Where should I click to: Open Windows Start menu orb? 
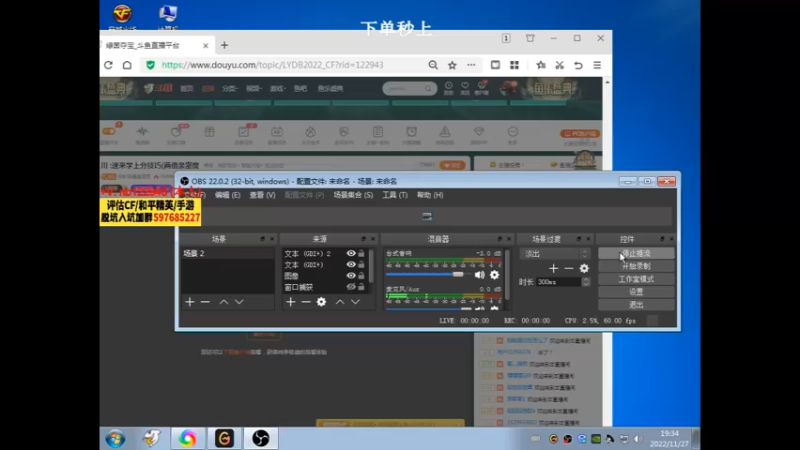pyautogui.click(x=115, y=438)
